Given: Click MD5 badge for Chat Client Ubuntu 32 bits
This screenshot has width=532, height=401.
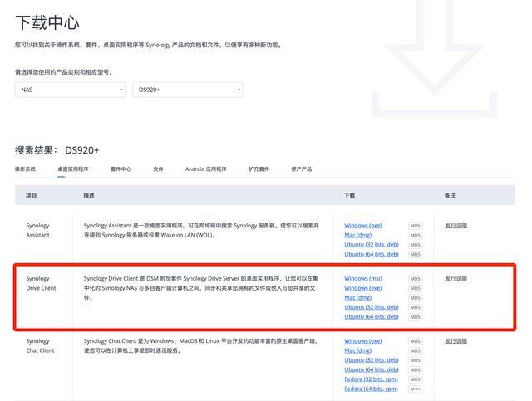Looking at the screenshot, I should coord(416,360).
